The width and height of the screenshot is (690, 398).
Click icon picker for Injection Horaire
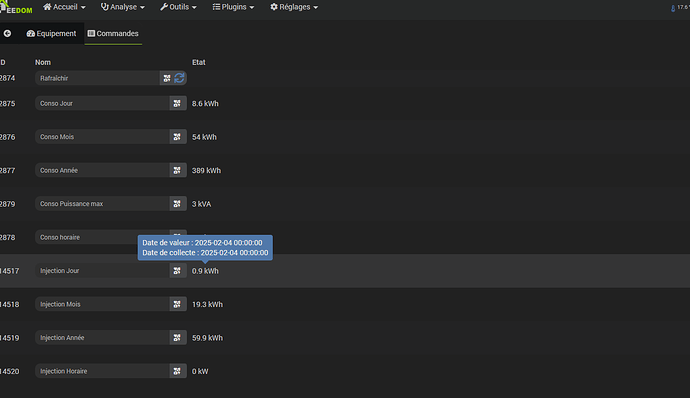177,371
